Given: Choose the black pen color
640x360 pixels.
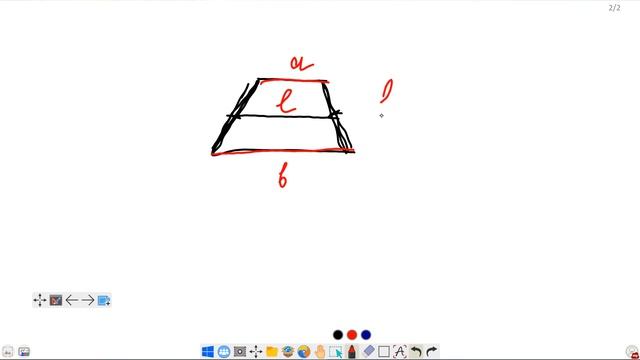Looking at the screenshot, I should point(338,335).
